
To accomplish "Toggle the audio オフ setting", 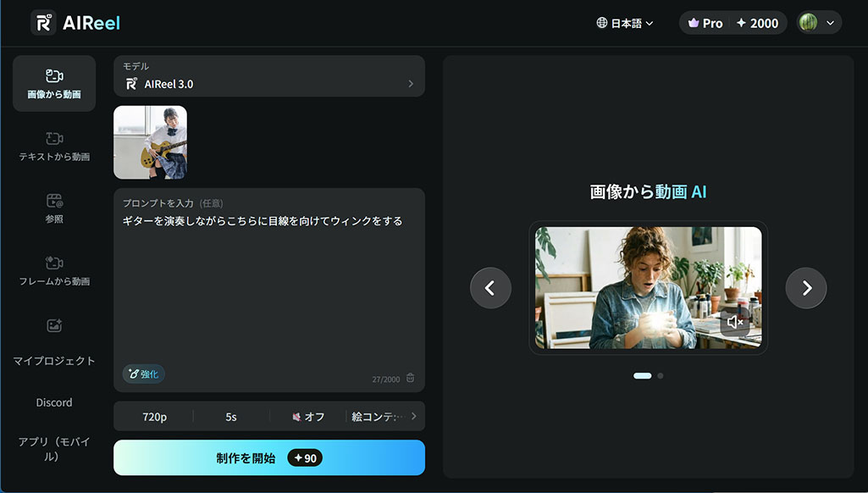I will (308, 417).
